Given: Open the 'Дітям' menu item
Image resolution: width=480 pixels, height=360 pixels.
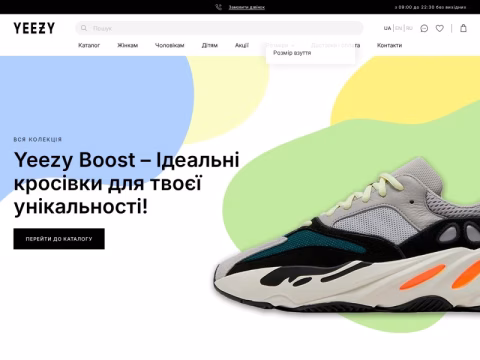Looking at the screenshot, I should (x=210, y=45).
